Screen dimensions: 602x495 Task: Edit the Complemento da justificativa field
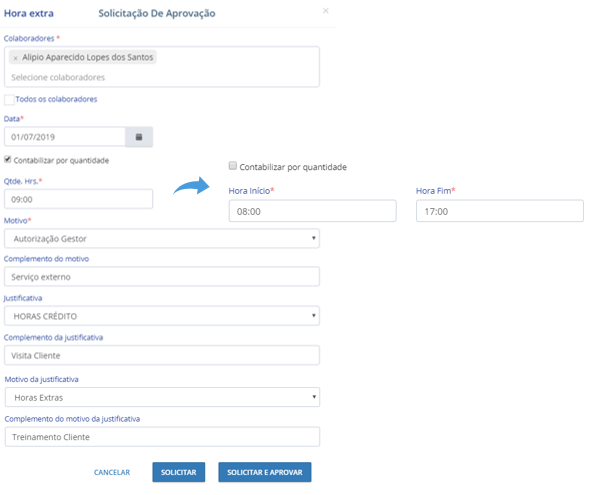pyautogui.click(x=161, y=356)
